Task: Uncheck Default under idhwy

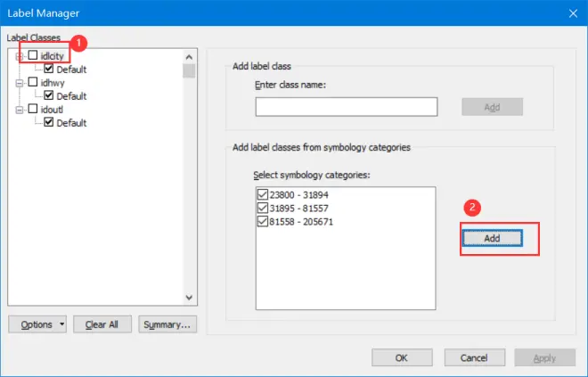Action: [x=49, y=95]
